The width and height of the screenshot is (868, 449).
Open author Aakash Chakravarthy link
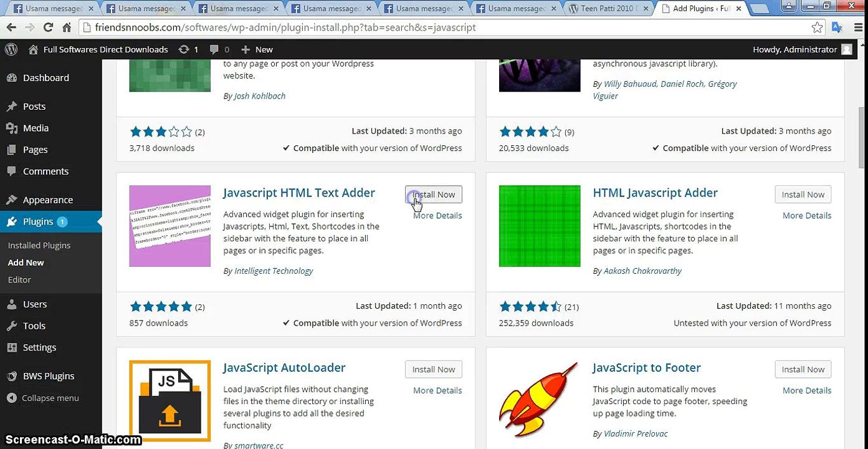point(642,271)
